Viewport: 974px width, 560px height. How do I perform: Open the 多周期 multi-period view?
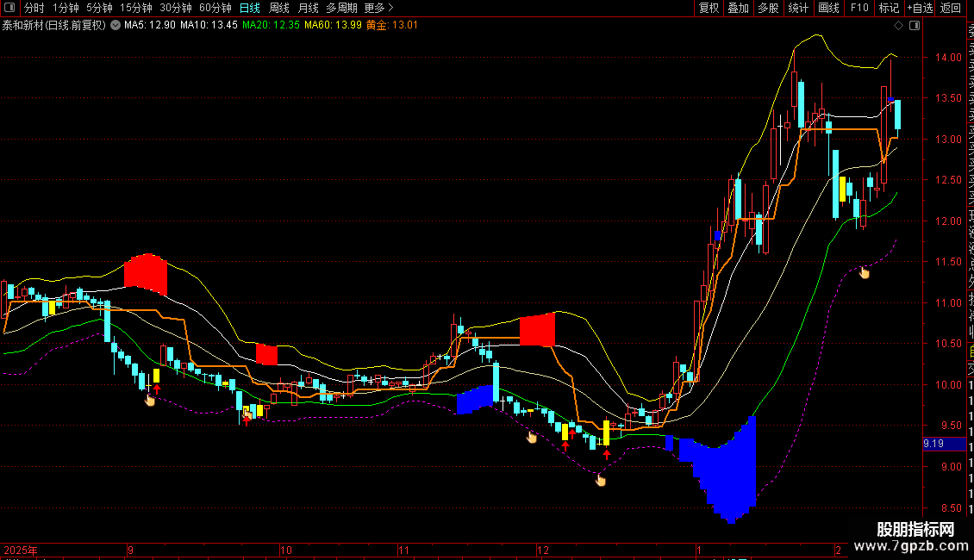341,8
